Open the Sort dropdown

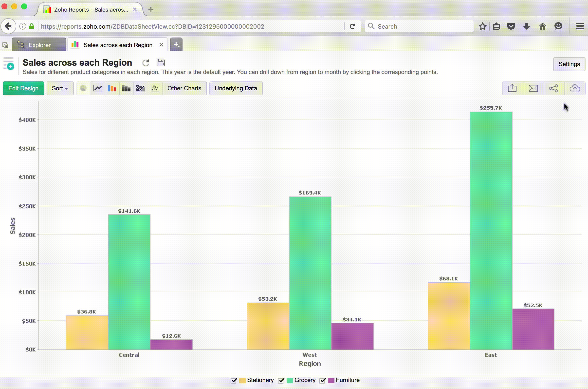(x=60, y=88)
